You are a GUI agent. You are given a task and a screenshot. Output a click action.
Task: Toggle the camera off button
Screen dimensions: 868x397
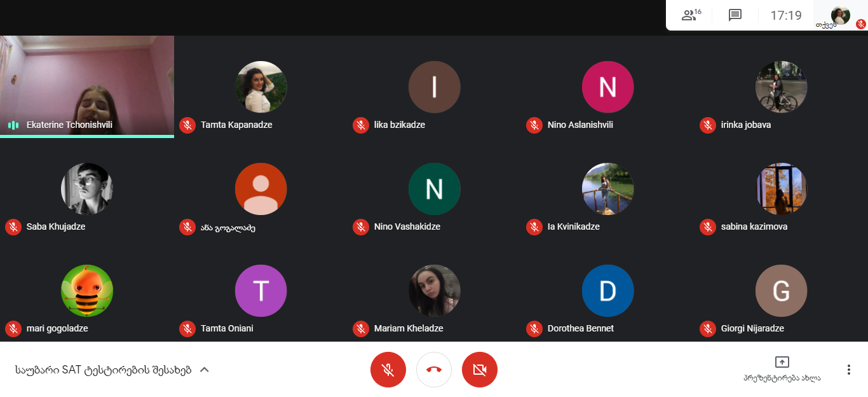[480, 370]
